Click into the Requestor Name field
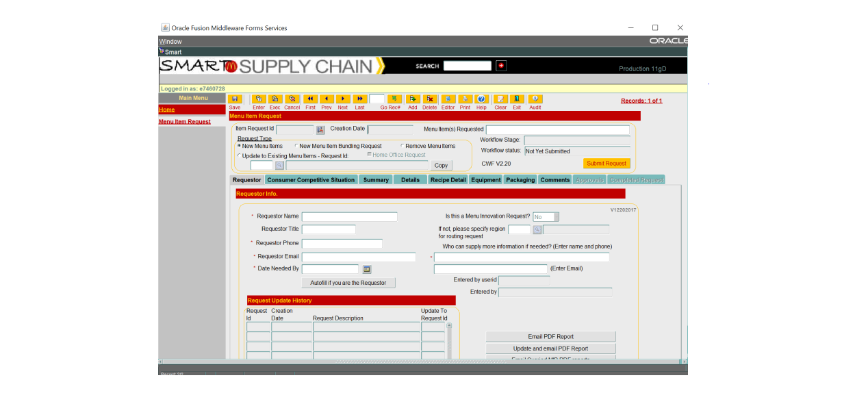The height and width of the screenshot is (419, 868). pos(349,217)
